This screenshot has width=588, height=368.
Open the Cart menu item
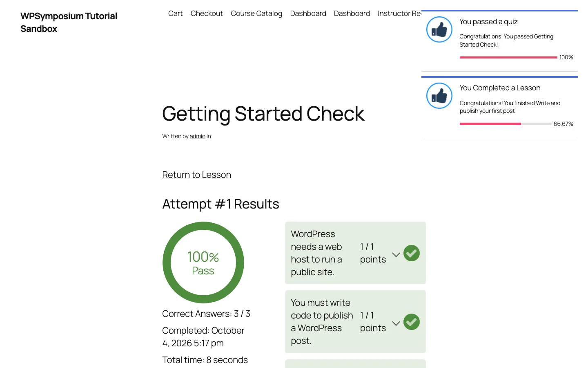(176, 13)
